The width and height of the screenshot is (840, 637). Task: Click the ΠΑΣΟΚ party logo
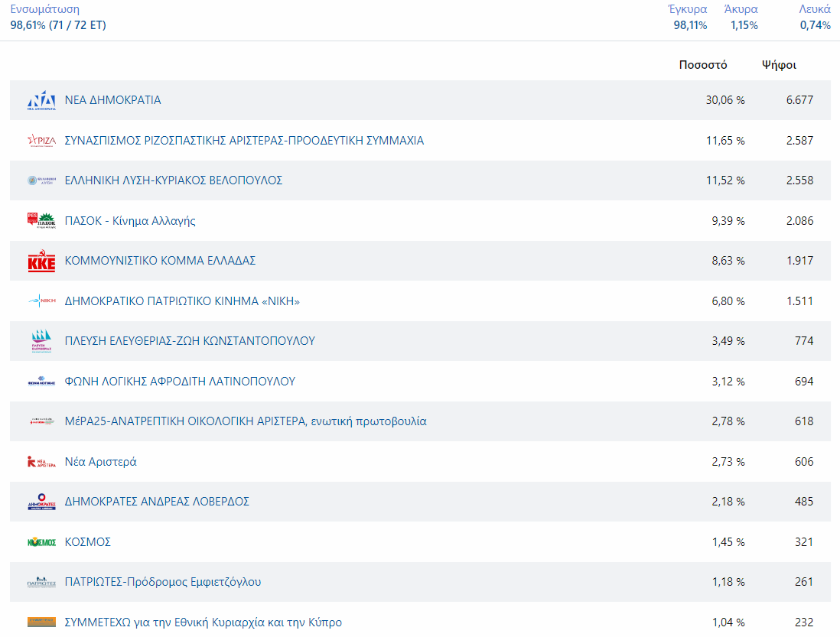click(42, 220)
